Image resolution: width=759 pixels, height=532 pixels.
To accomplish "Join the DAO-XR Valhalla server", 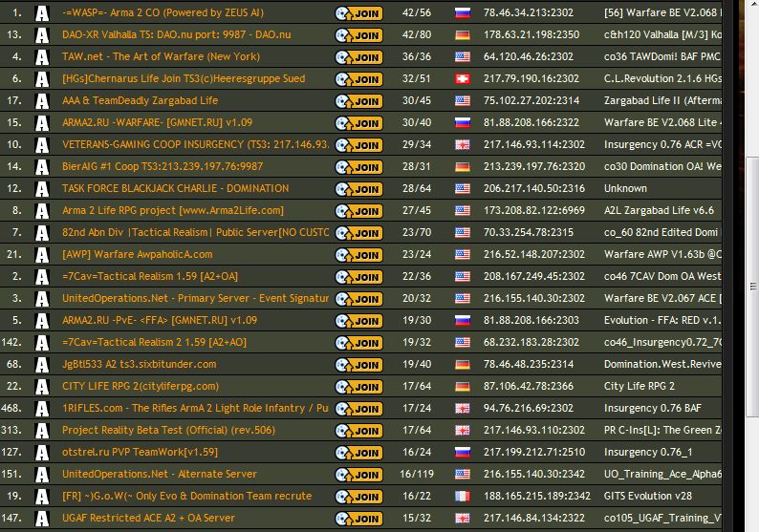I will point(358,35).
